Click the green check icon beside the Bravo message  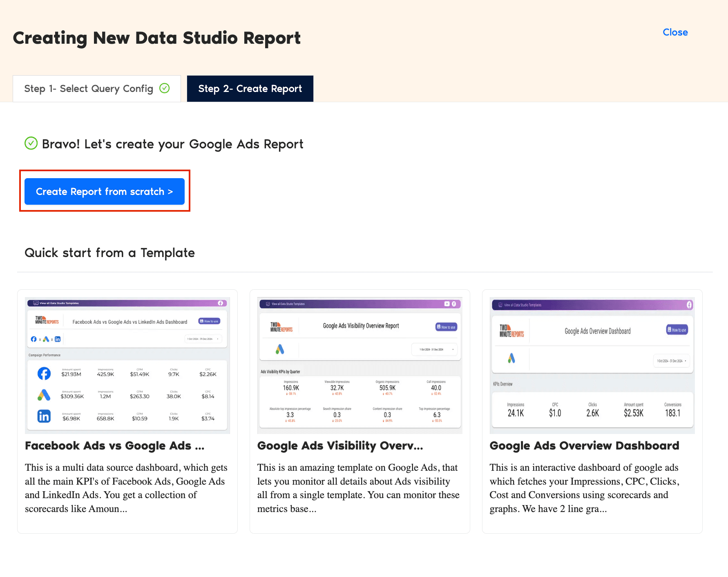click(31, 143)
